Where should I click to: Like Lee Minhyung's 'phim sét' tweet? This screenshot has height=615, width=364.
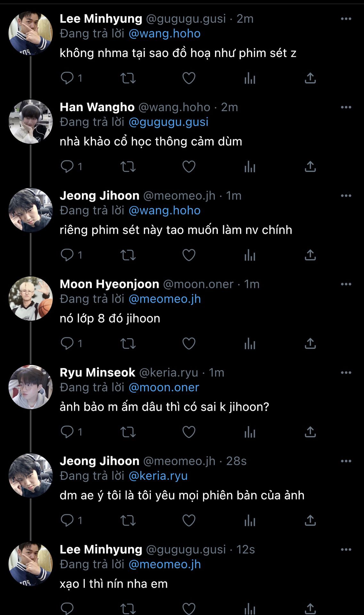[189, 78]
